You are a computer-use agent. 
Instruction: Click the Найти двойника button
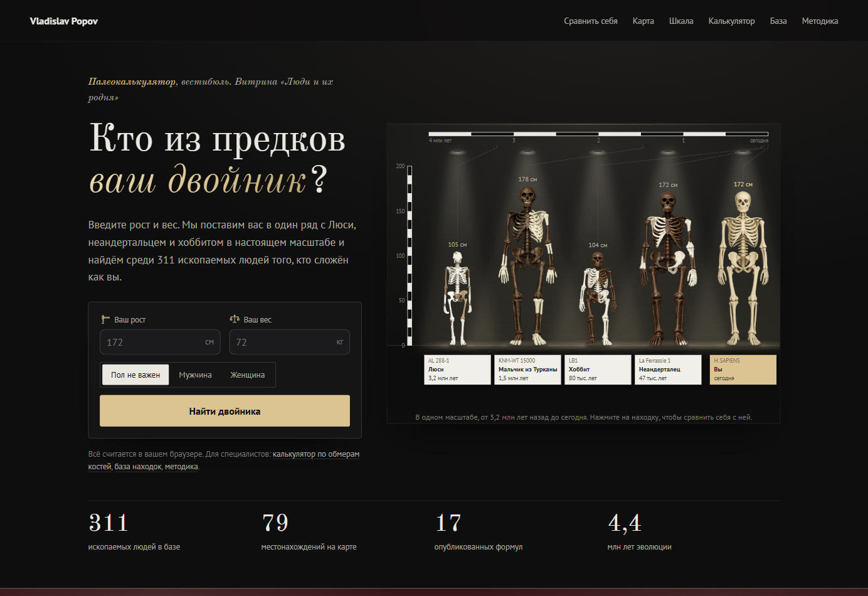click(225, 411)
